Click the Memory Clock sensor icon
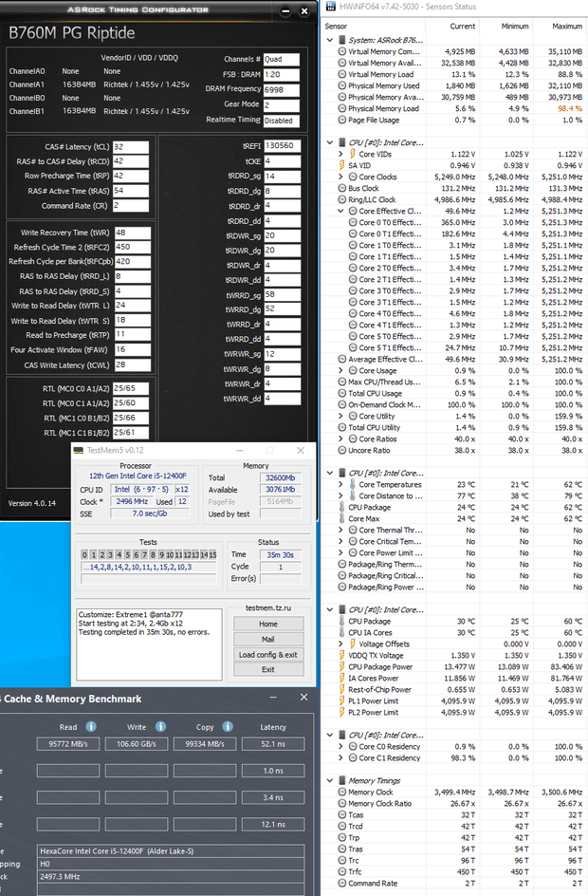Image resolution: width=588 pixels, height=896 pixels. tap(342, 792)
